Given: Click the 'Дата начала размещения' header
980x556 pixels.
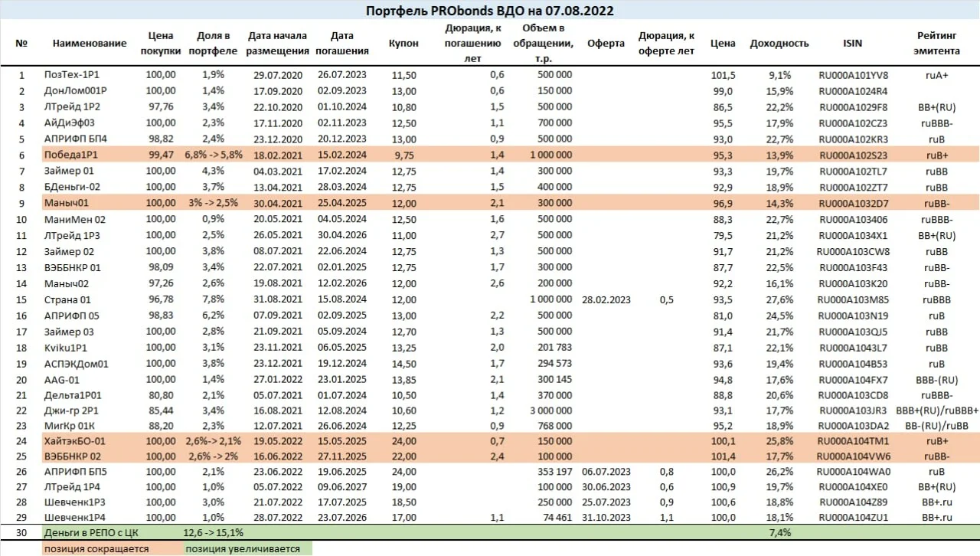Looking at the screenshot, I should point(277,44).
